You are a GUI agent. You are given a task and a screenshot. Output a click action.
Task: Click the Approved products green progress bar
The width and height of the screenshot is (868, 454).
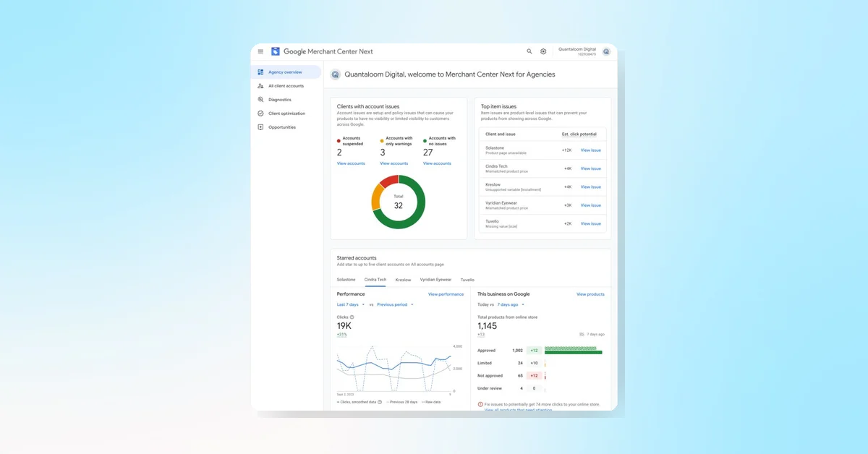click(574, 351)
